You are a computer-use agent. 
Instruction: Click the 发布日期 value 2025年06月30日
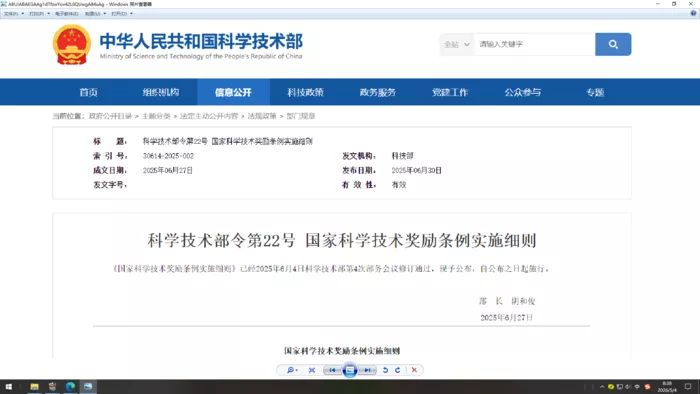coord(417,170)
